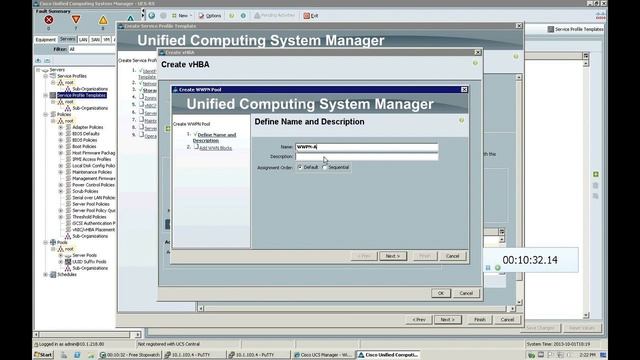
Task: Select Power Control Policies in the tree
Action: [93, 185]
